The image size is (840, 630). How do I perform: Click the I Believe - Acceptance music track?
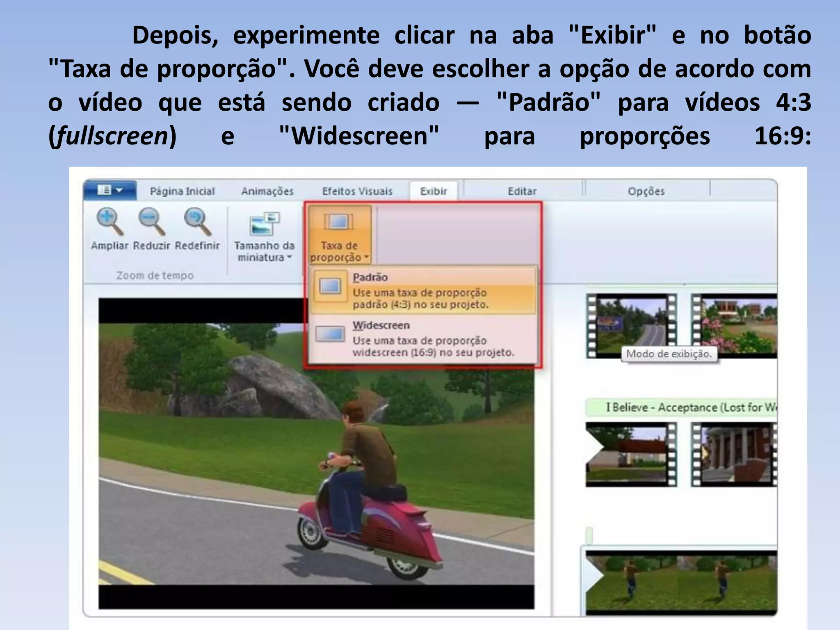pos(681,407)
